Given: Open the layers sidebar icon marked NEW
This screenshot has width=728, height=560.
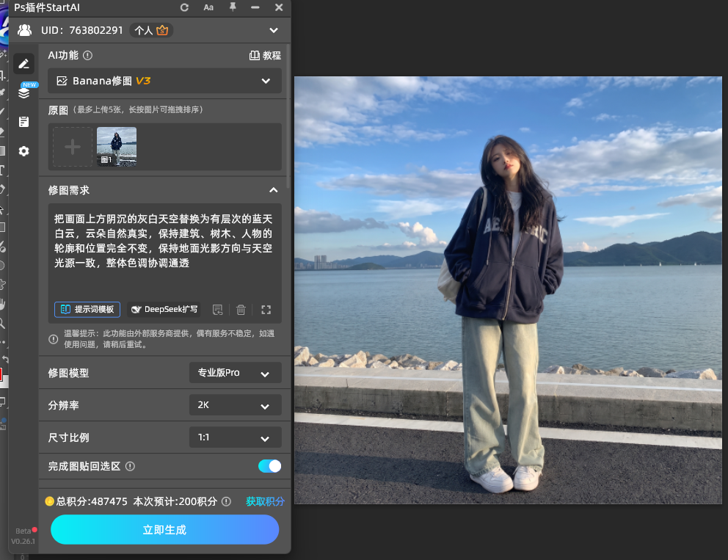Looking at the screenshot, I should (x=24, y=92).
